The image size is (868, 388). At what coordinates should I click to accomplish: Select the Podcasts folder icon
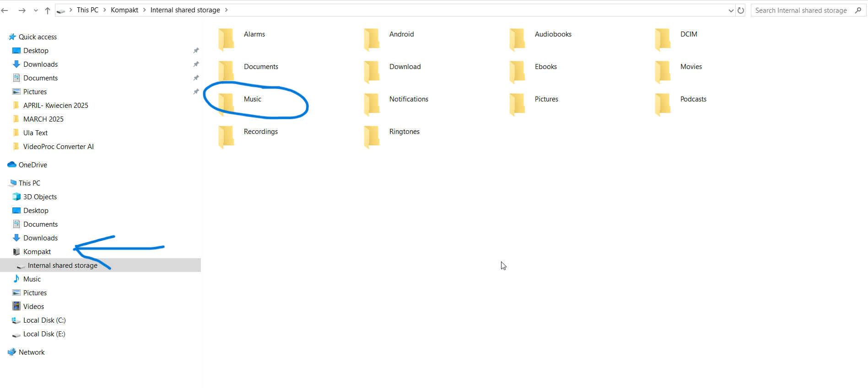coord(663,104)
